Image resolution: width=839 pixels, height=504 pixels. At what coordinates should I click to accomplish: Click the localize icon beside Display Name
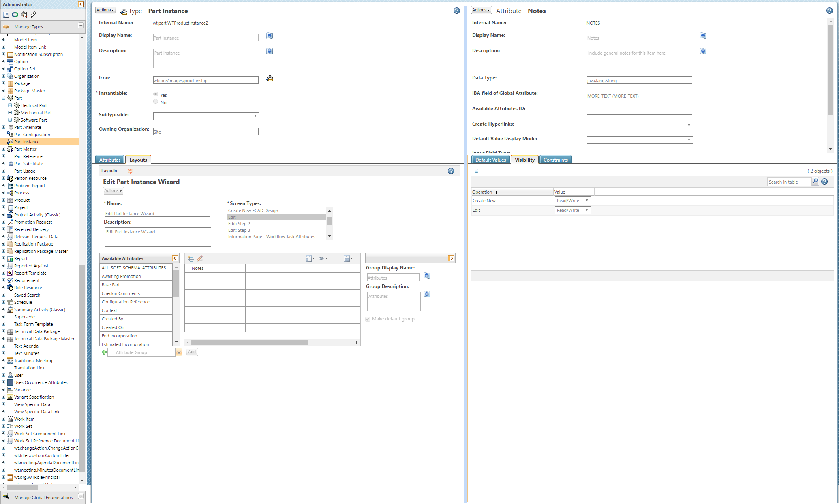(269, 36)
